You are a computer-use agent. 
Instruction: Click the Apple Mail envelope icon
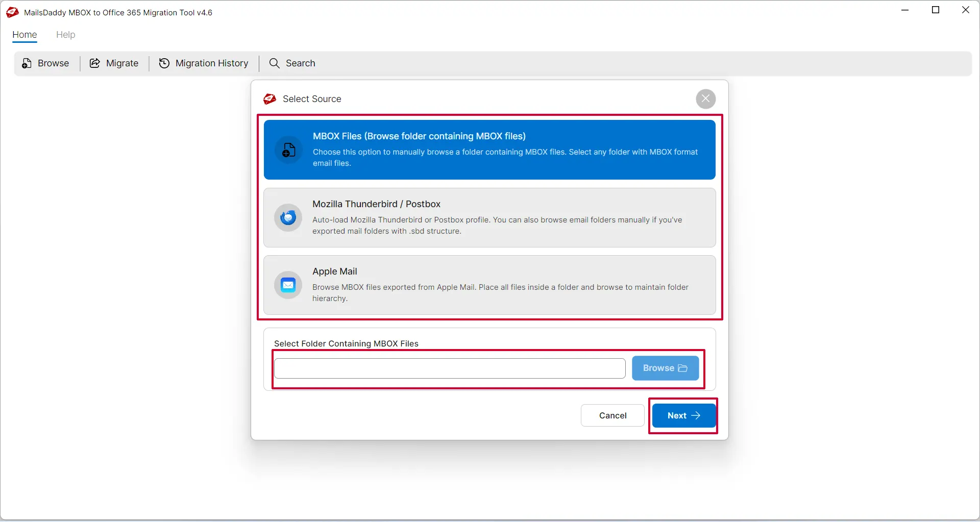point(288,285)
